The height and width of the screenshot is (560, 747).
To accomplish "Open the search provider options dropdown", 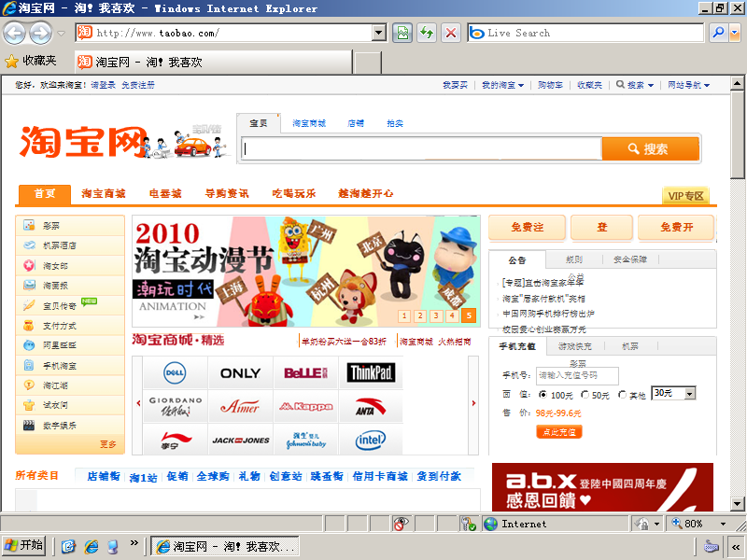I will [x=734, y=33].
